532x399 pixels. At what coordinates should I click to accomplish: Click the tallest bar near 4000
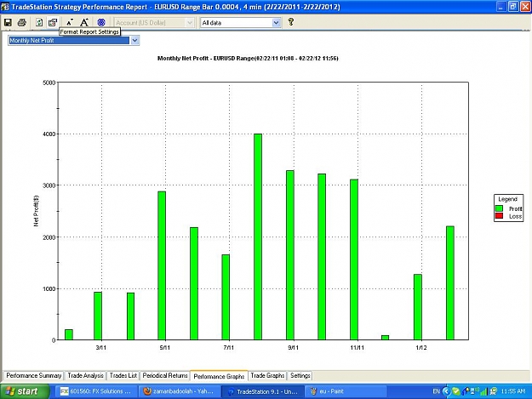tap(258, 237)
